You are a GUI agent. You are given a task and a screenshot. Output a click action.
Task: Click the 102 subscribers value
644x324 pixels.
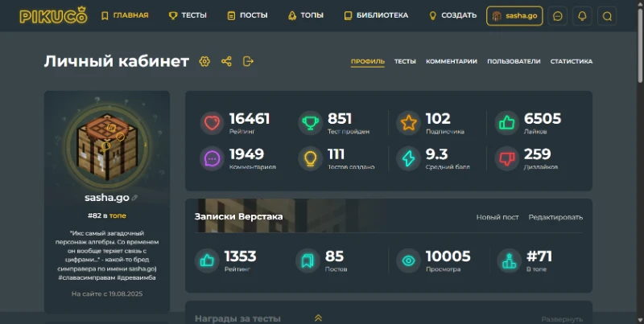(x=438, y=119)
